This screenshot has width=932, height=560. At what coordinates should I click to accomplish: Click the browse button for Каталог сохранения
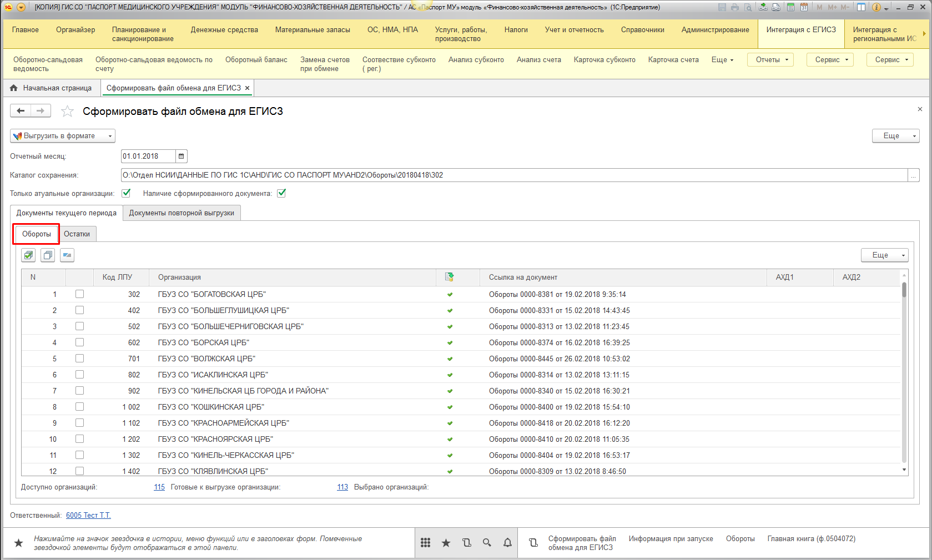[x=913, y=175]
